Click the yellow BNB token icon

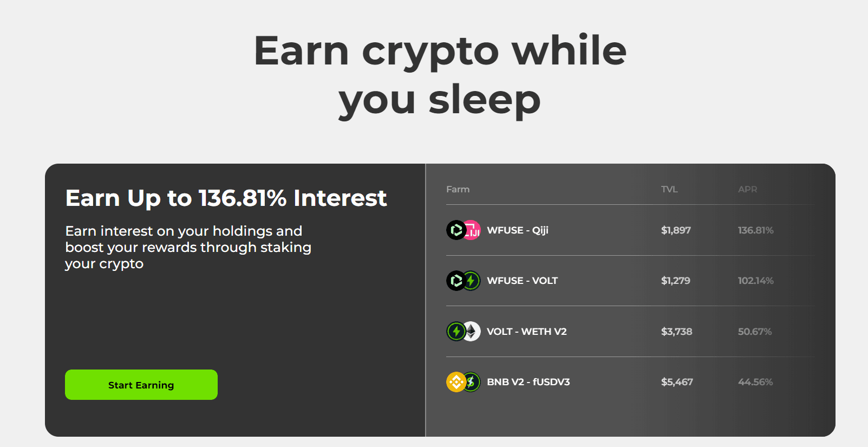[456, 382]
